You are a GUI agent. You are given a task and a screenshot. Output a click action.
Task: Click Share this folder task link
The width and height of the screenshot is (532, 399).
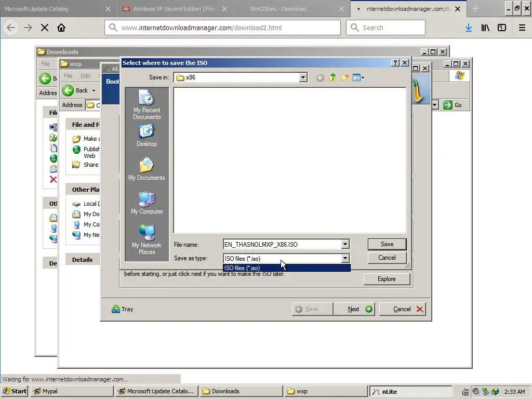[86, 165]
